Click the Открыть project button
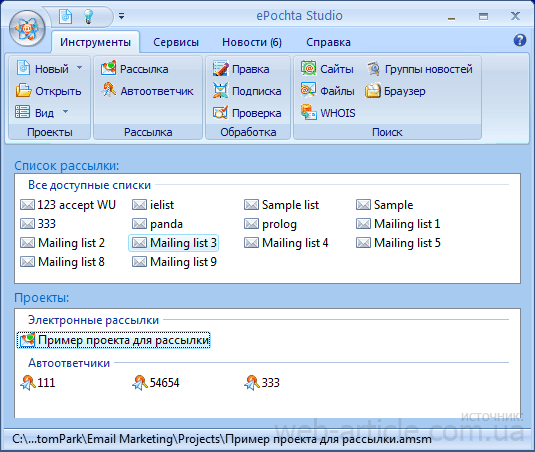Viewport: 535px width, 452px height. [x=48, y=91]
